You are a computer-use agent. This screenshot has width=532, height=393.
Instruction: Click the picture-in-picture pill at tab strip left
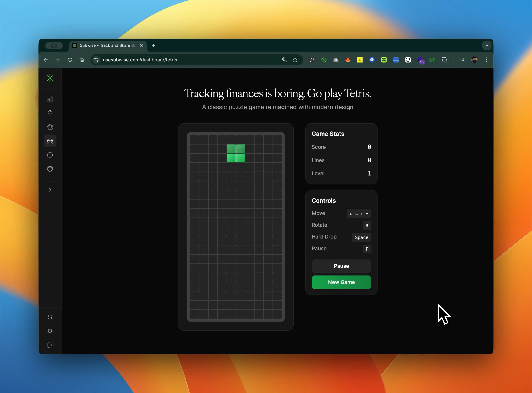click(x=54, y=45)
